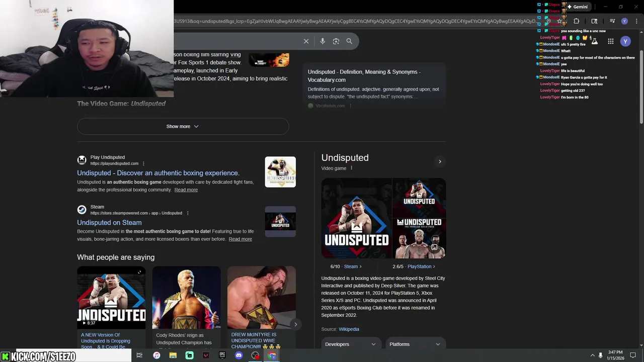The height and width of the screenshot is (362, 644).
Task: Open 'The Video Game: Undisputed' heading
Action: [x=121, y=104]
